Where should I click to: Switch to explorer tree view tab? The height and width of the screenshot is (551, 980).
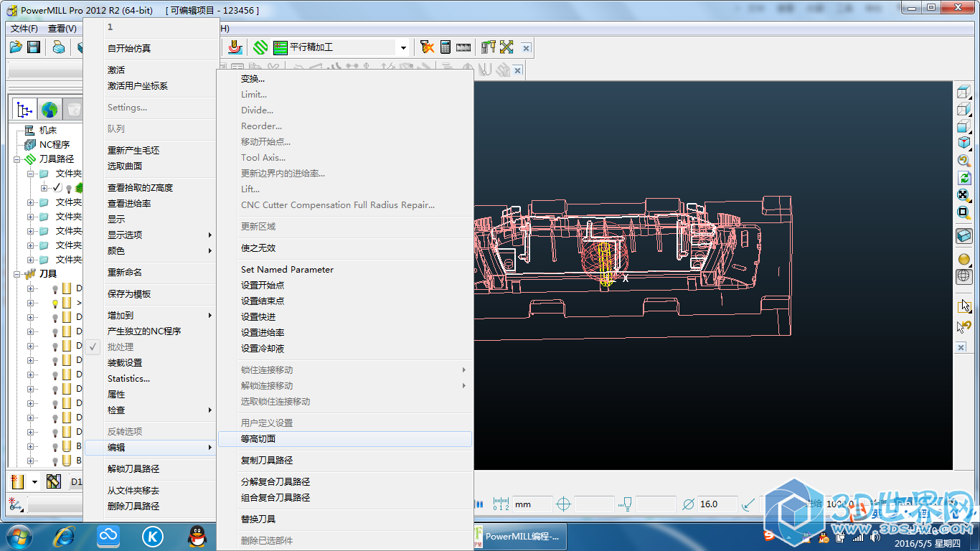(25, 109)
